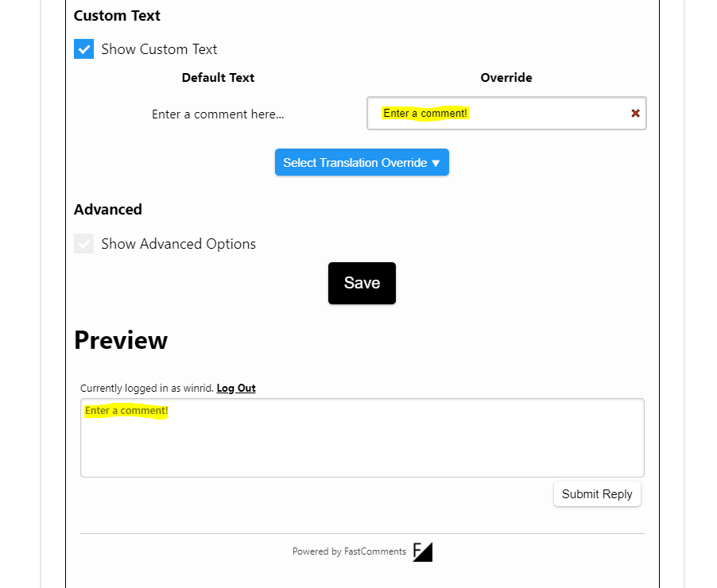
Task: Toggle the Show Advanced Options checkbox
Action: (84, 244)
